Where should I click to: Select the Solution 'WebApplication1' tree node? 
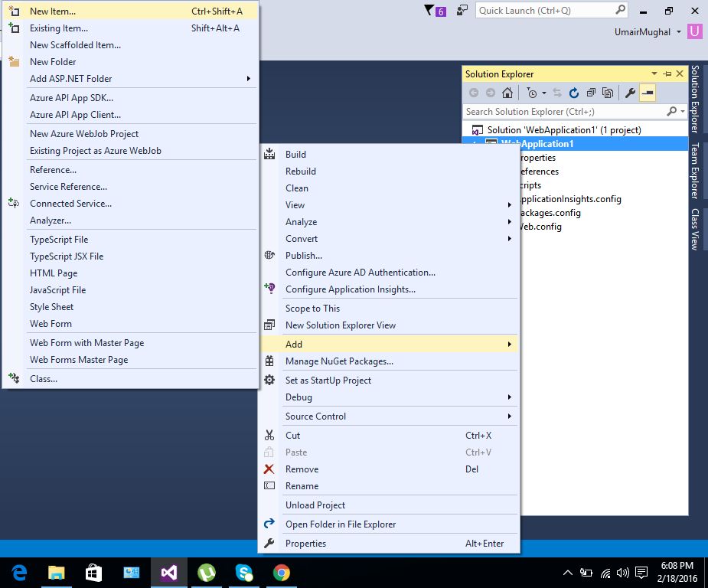coord(564,130)
